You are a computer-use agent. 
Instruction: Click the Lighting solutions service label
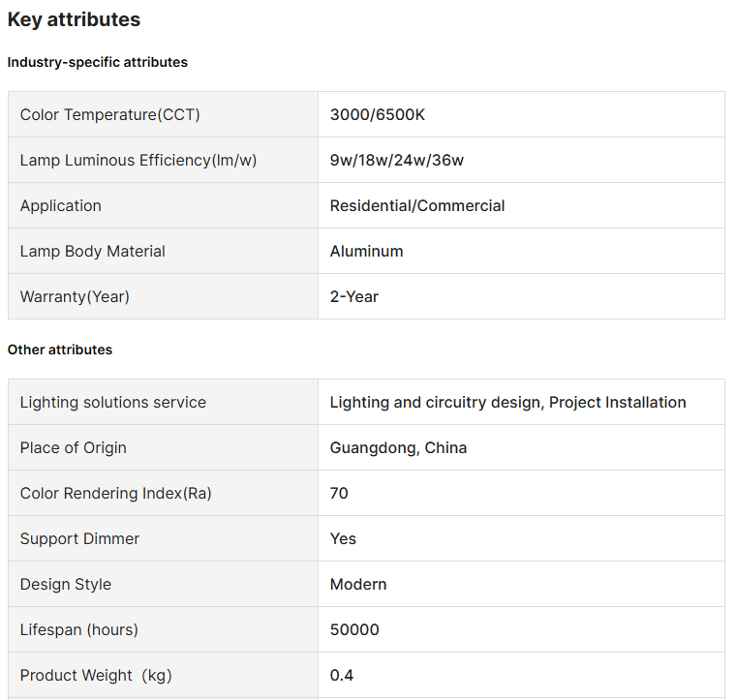[113, 403]
